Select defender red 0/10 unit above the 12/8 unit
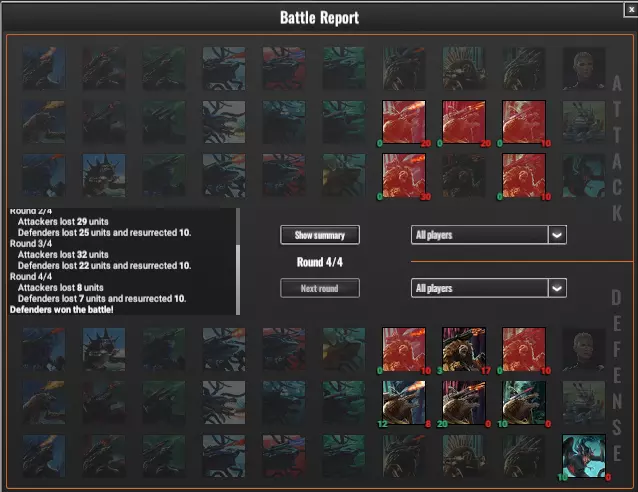 coord(404,349)
